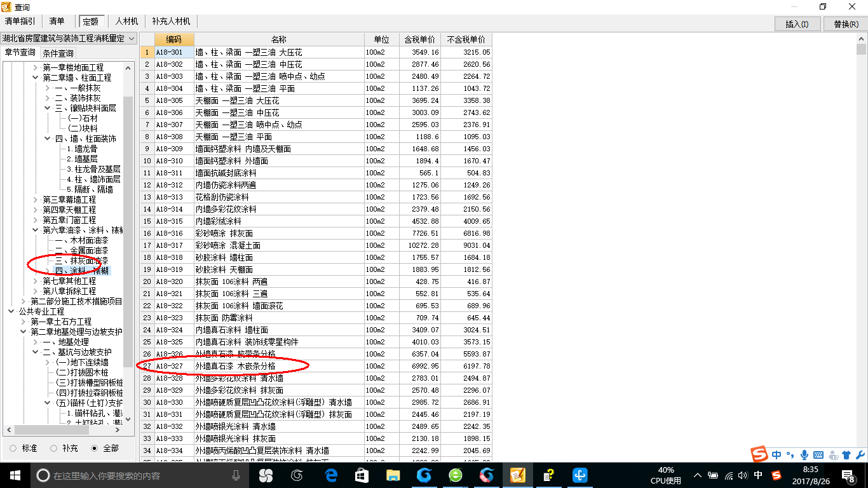Image resolution: width=868 pixels, height=488 pixels.
Task: Click Sogou skin shirt icon
Action: (846, 455)
